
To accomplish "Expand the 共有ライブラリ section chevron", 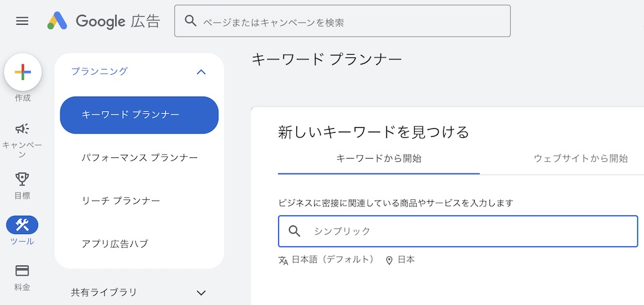I will [201, 293].
